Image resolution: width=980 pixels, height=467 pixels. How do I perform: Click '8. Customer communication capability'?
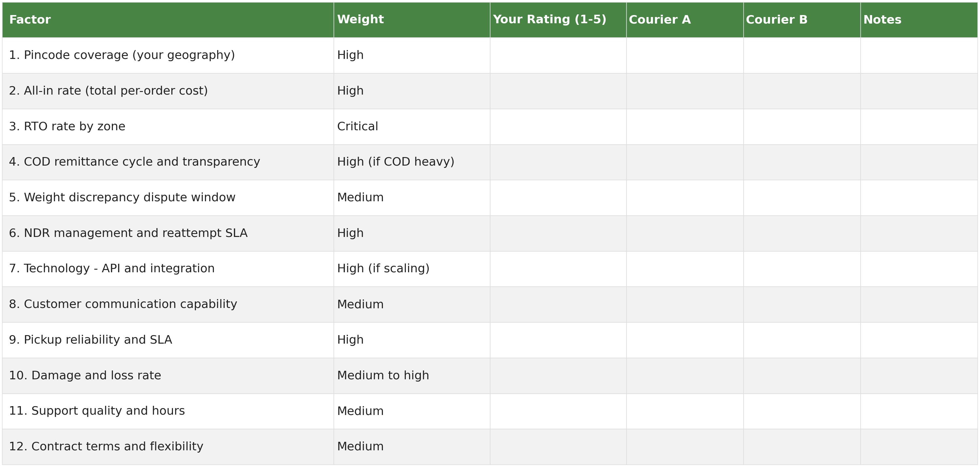tap(168, 304)
